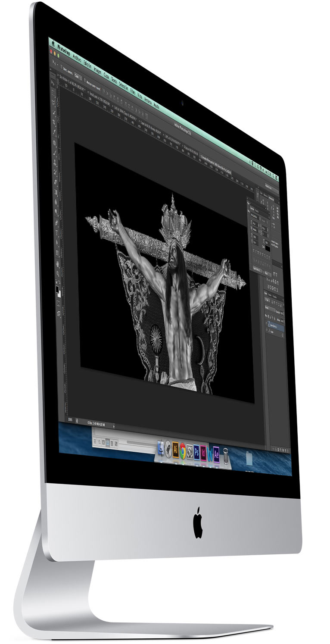Switch to the Trazados panel tab
This screenshot has width=330, height=644.
(x=274, y=297)
